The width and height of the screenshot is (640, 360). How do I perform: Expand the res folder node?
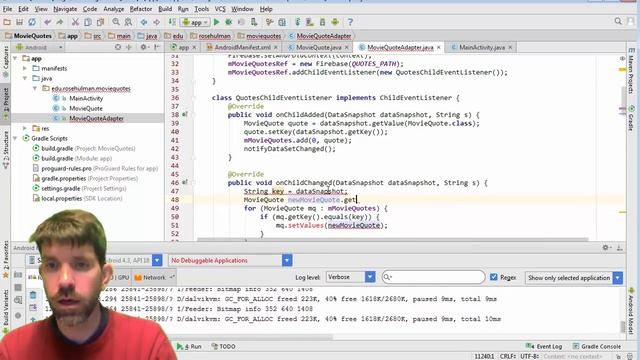25,128
